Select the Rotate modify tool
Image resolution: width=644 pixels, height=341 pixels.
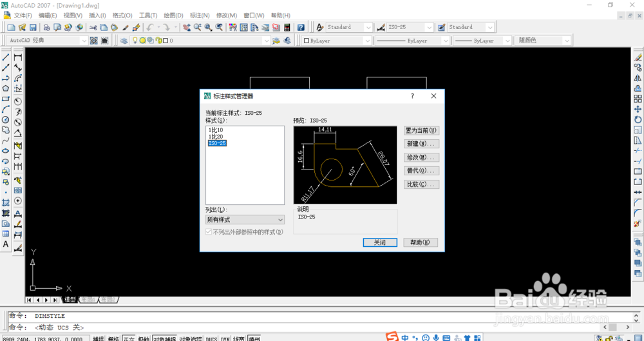[638, 120]
